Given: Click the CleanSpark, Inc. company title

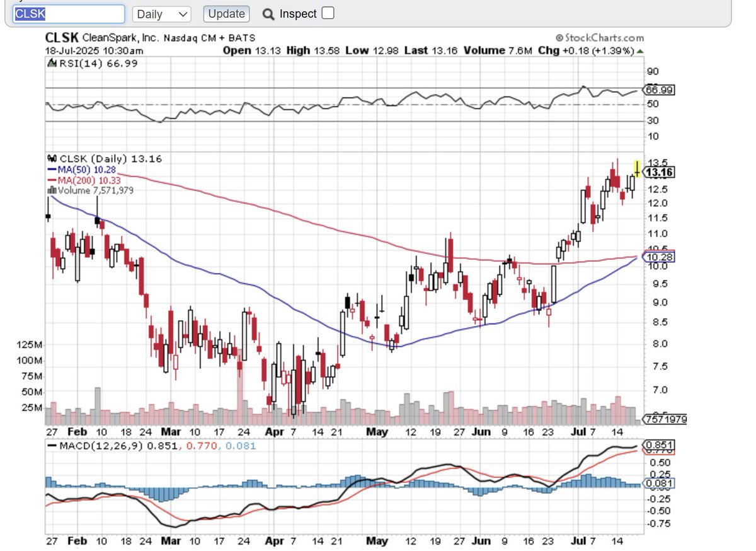Looking at the screenshot, I should tap(120, 38).
